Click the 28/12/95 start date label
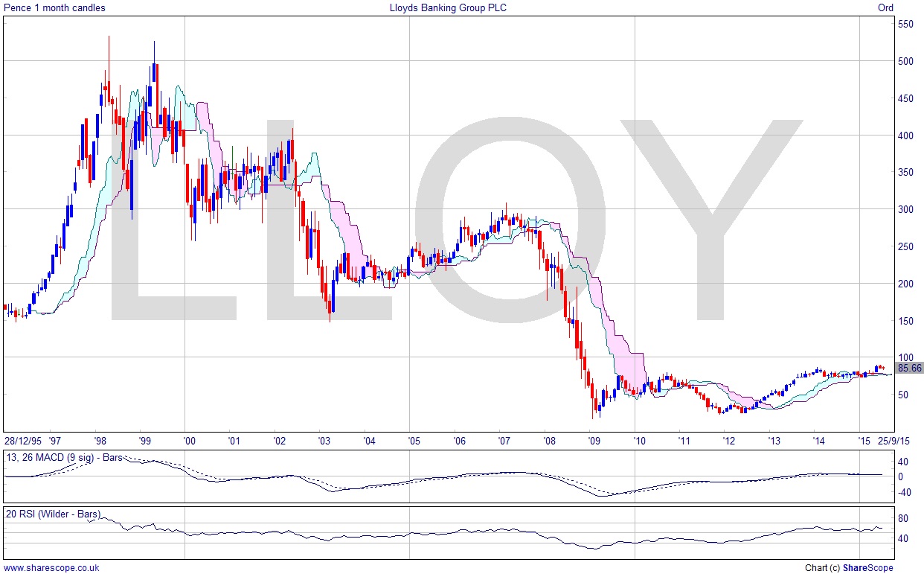Screen dimensions: 924x574 pos(25,441)
